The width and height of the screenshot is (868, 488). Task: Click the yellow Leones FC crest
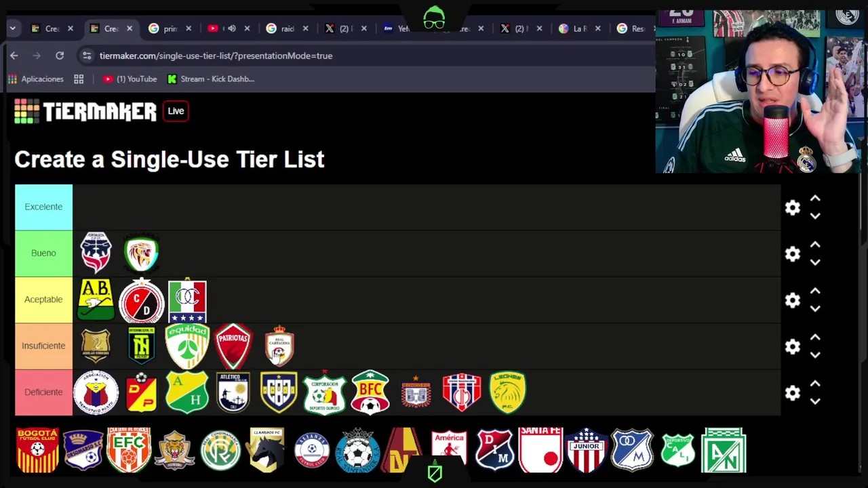[x=508, y=392]
